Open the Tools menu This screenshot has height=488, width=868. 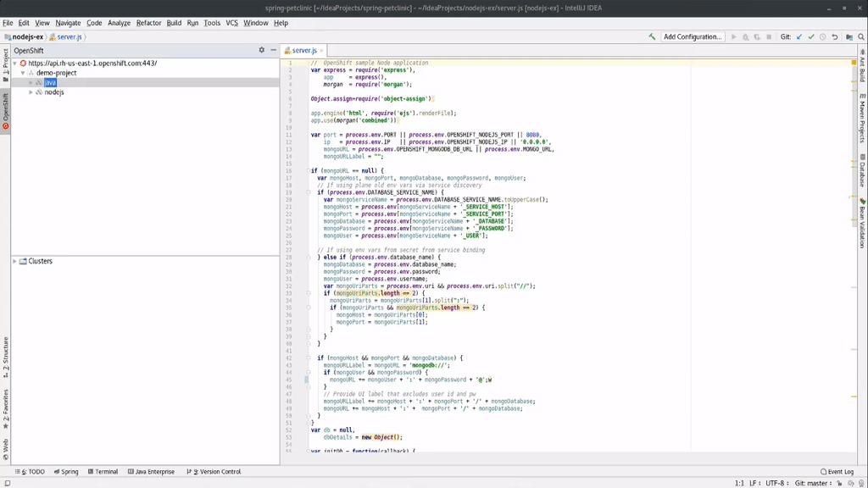coord(212,23)
